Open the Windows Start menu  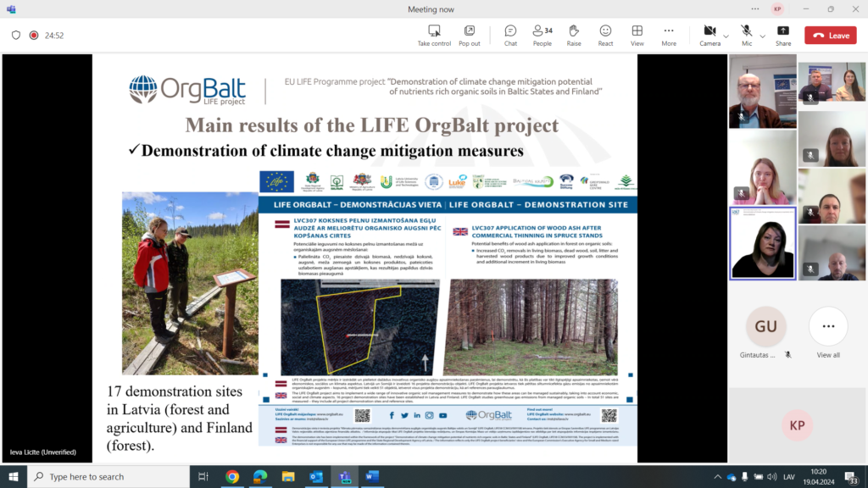(x=14, y=476)
